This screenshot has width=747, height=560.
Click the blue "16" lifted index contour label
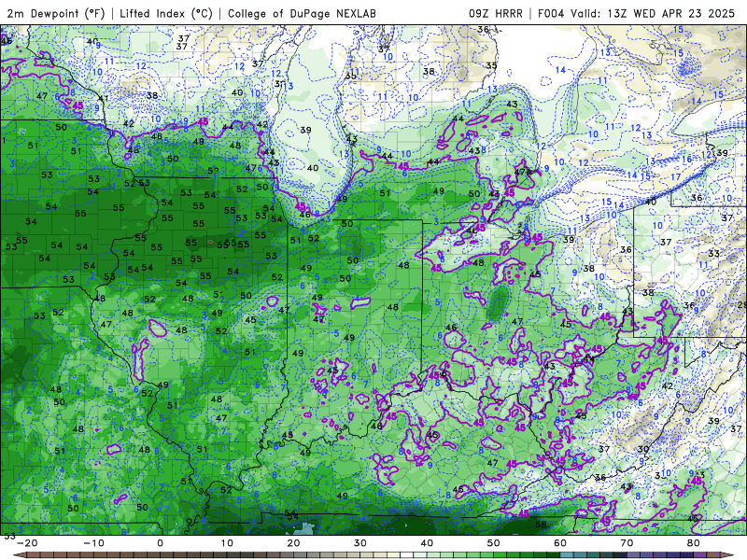click(x=686, y=159)
